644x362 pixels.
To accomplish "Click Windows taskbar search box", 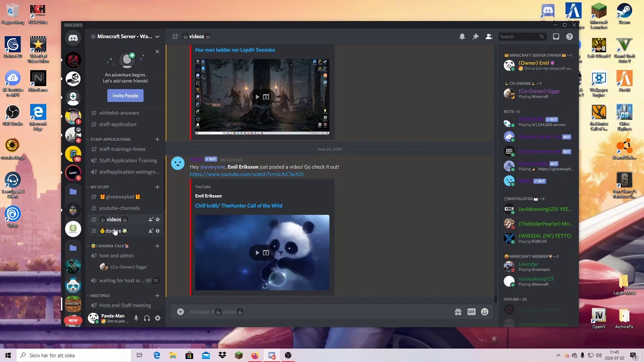I will click(x=74, y=355).
